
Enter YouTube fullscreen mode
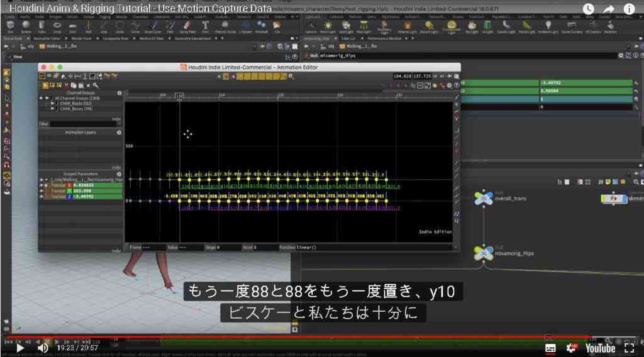[629, 348]
